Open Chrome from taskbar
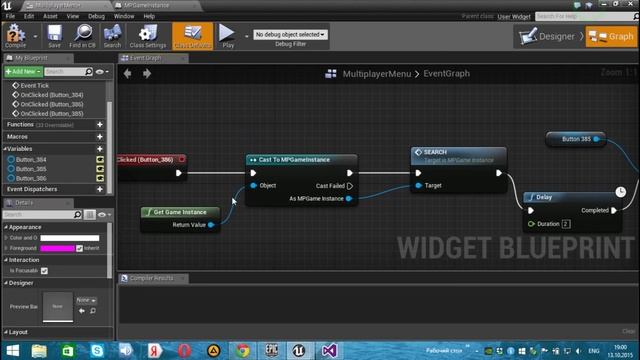This screenshot has height=360, width=640. pos(242,351)
